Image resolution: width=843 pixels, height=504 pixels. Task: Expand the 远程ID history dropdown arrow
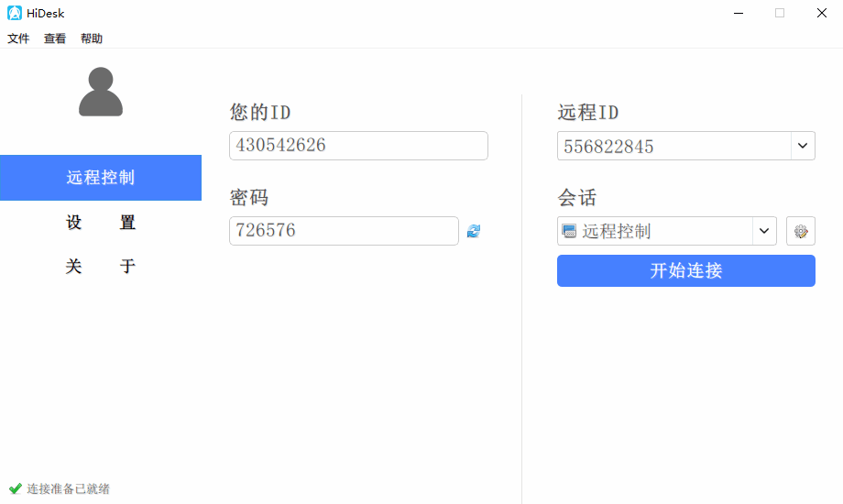(803, 147)
